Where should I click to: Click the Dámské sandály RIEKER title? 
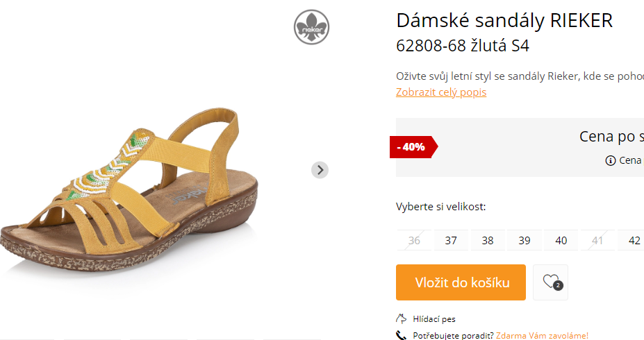504,21
